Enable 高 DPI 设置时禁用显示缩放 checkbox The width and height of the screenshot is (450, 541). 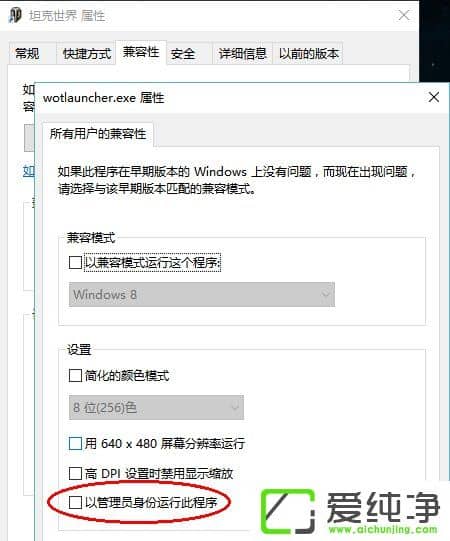[75, 473]
